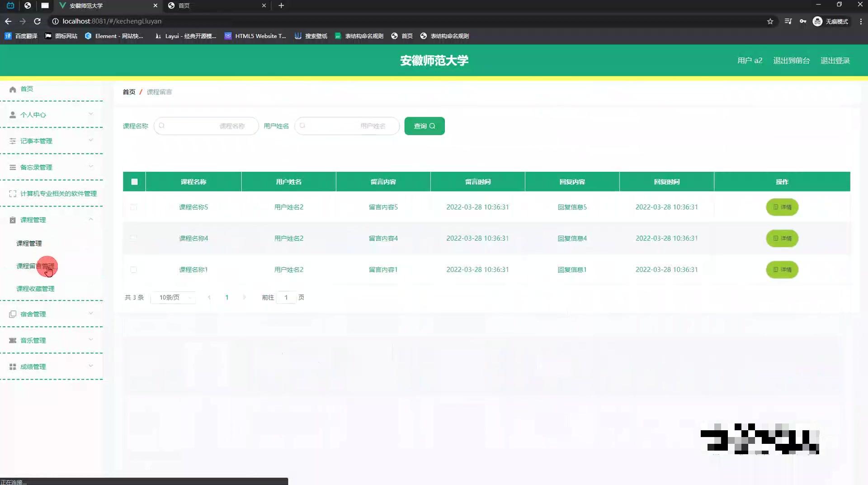Expand the 宿舍管理 menu chevron
The width and height of the screenshot is (868, 485).
(x=91, y=313)
